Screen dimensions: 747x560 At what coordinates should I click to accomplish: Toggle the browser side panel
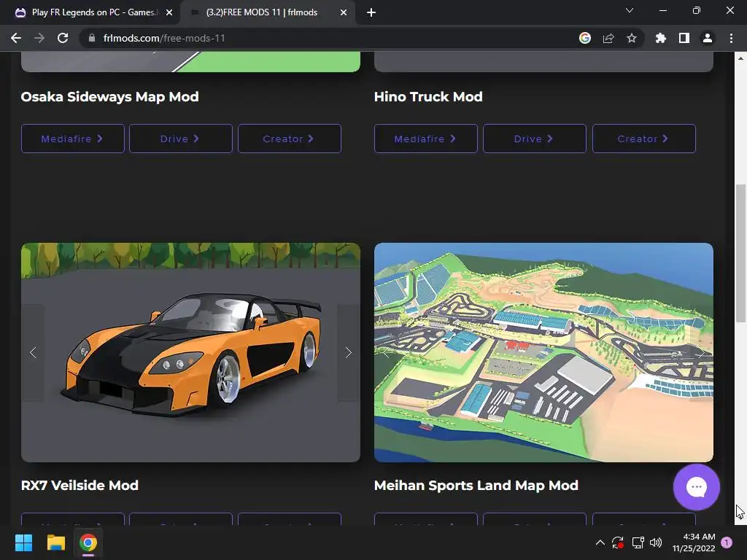[x=684, y=38]
